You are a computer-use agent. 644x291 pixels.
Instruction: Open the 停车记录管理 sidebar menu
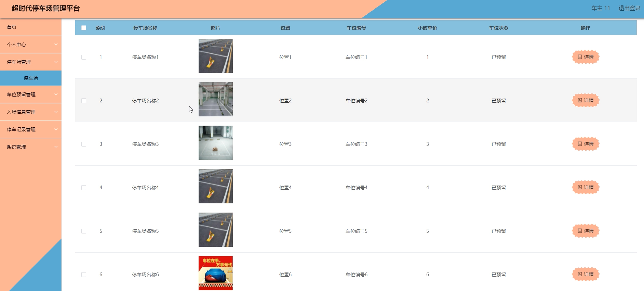pos(31,129)
